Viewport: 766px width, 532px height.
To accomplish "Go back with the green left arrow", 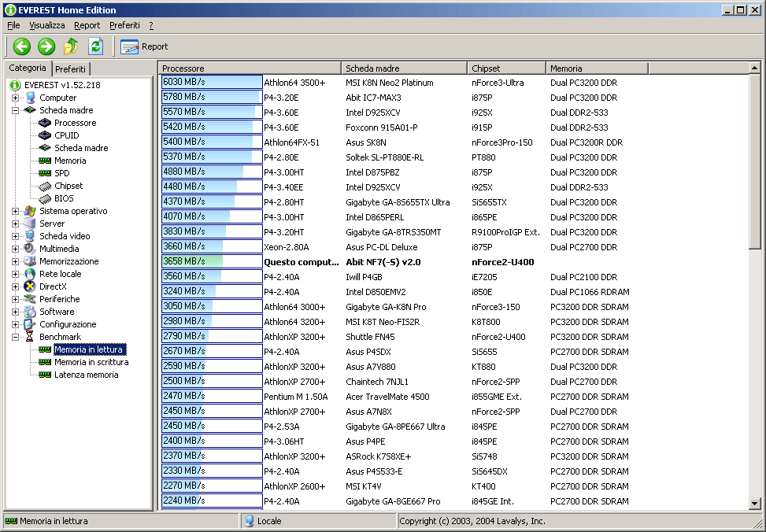I will [x=22, y=46].
